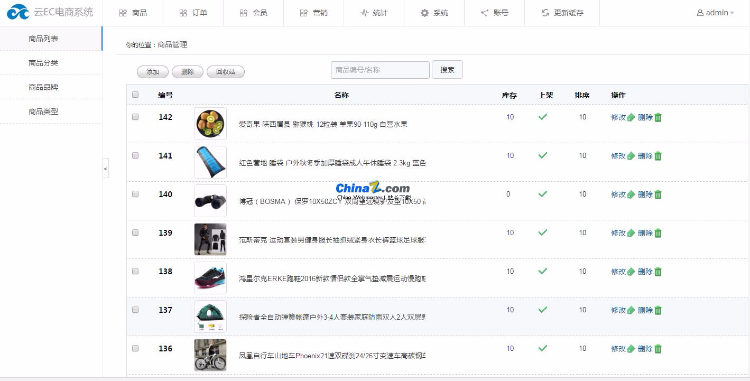Click the green on-shelf checkmark for product 140
This screenshot has width=750, height=381.
[542, 194]
